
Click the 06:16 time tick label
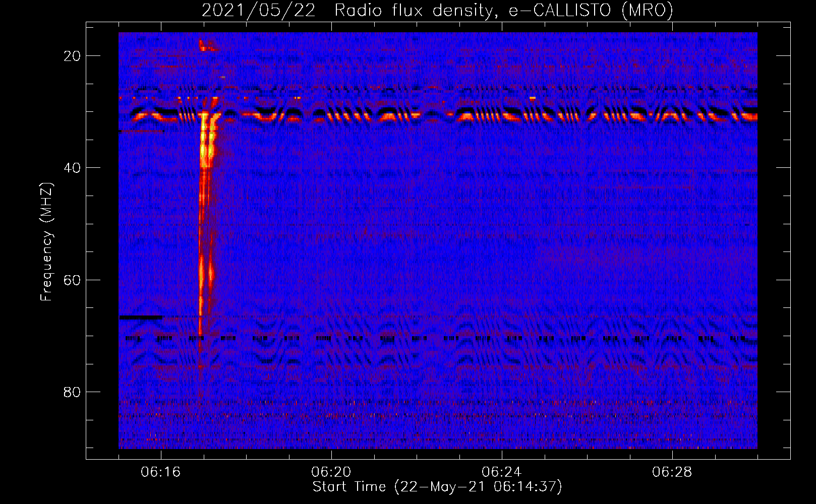[161, 472]
